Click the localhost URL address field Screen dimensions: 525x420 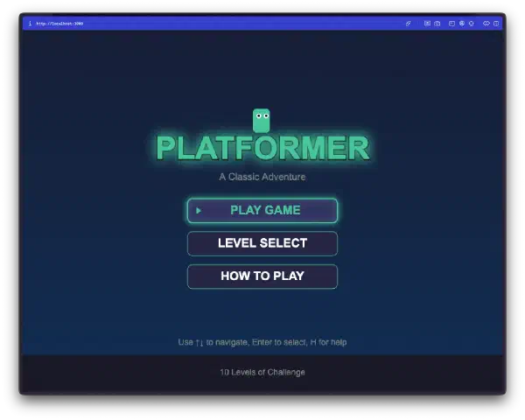pyautogui.click(x=60, y=24)
